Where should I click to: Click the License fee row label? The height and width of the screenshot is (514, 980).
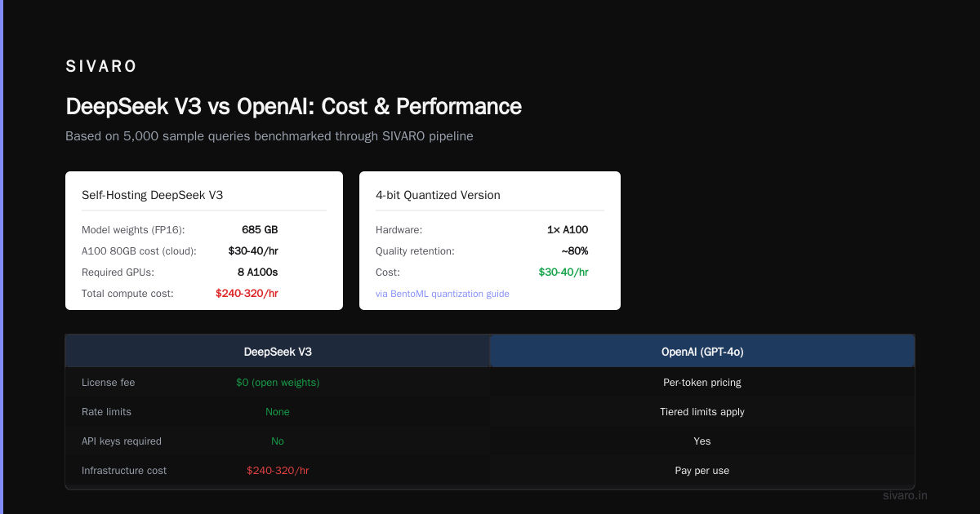point(109,382)
